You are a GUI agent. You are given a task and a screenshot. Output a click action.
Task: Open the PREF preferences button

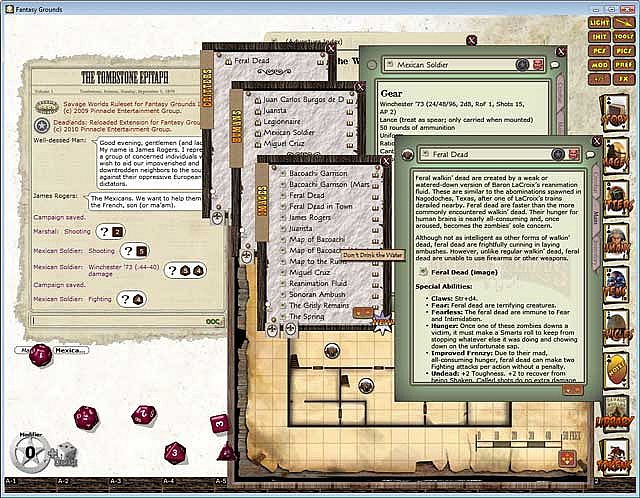pyautogui.click(x=624, y=64)
